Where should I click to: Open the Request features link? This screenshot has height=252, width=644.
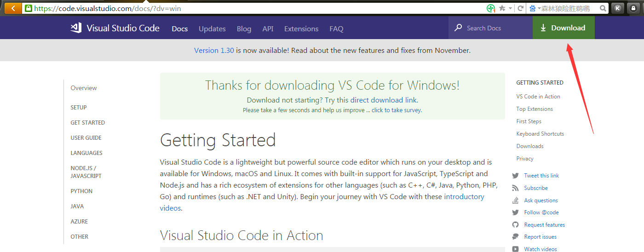point(545,225)
